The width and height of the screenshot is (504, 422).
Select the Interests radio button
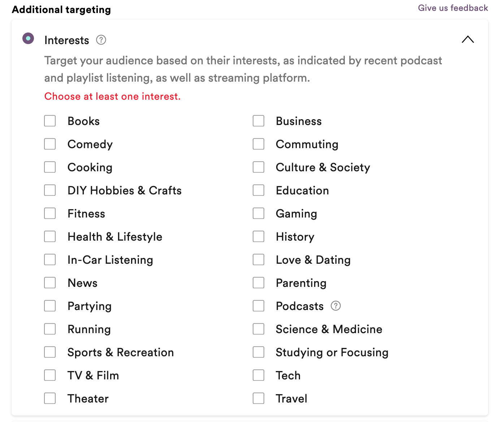(28, 38)
